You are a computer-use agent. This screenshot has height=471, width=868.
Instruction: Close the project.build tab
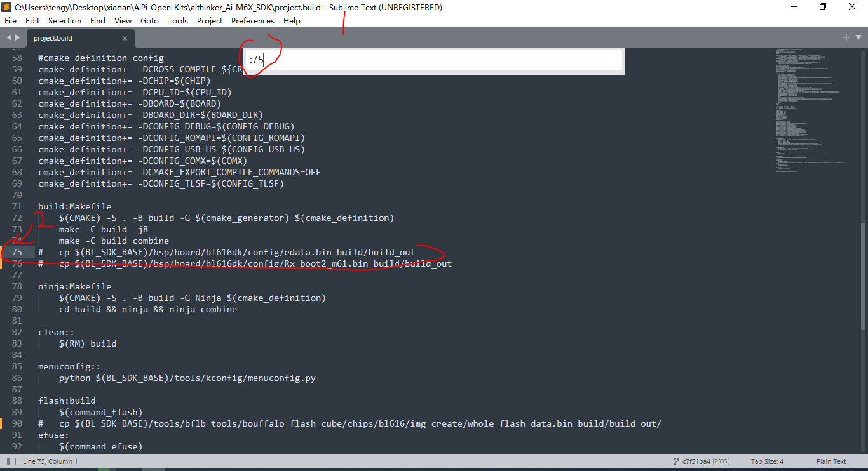[125, 38]
